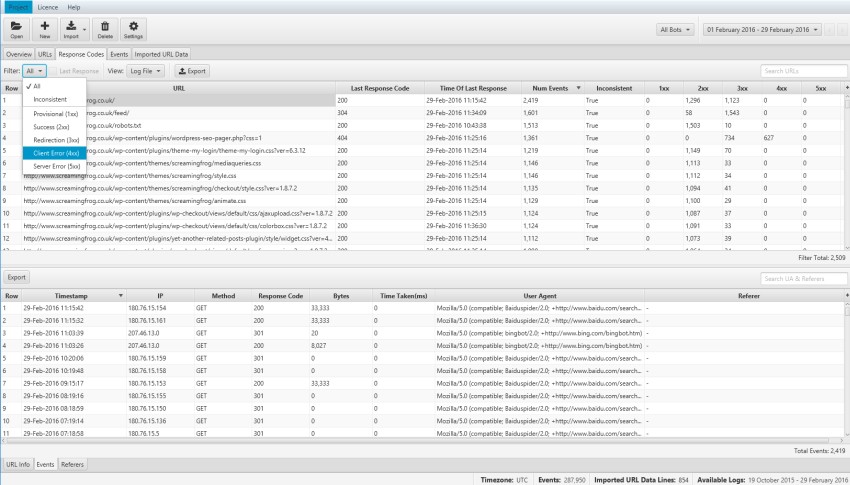850x485 pixels.
Task: Click the 627 value in 4xx column
Action: coord(769,138)
